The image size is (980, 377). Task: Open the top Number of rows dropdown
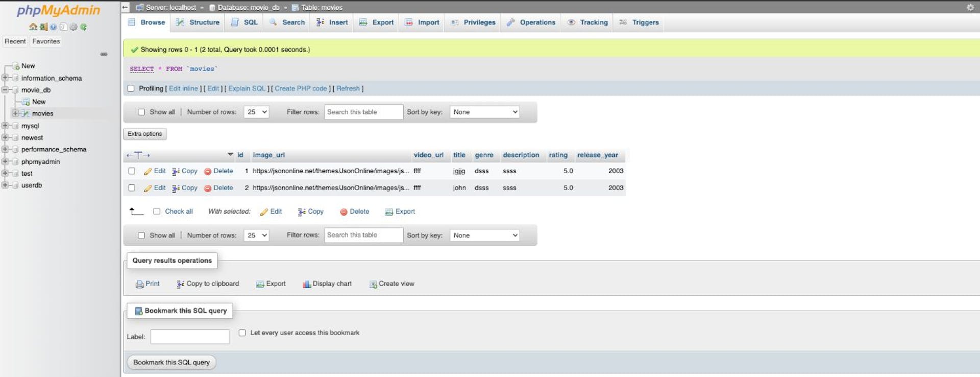click(x=256, y=112)
